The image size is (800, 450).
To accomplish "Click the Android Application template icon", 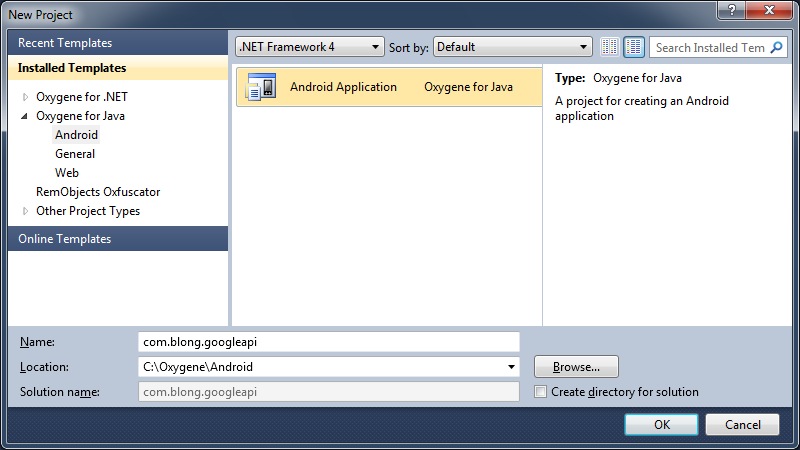I will click(261, 87).
